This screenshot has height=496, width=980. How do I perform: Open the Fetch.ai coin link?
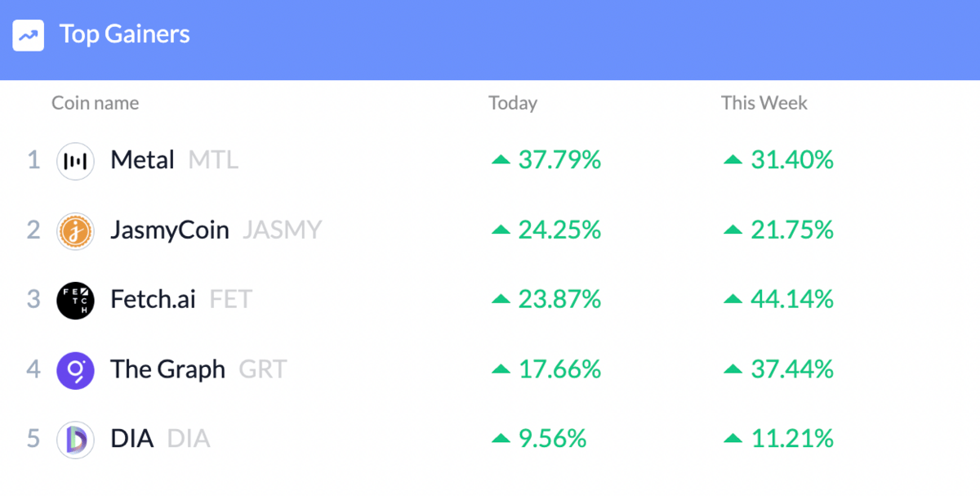154,300
